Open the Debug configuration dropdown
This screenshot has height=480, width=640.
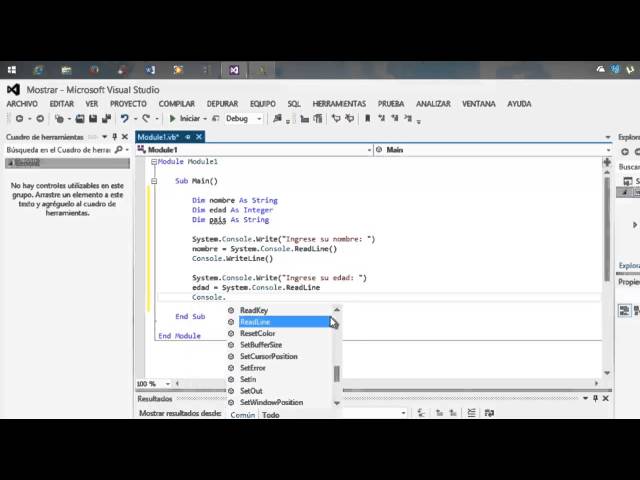coord(243,118)
